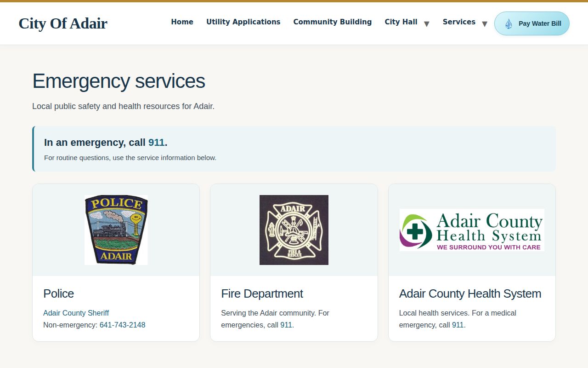The width and height of the screenshot is (588, 368).
Task: Open the Adair Fire & Rescue emblem
Action: coord(294,230)
